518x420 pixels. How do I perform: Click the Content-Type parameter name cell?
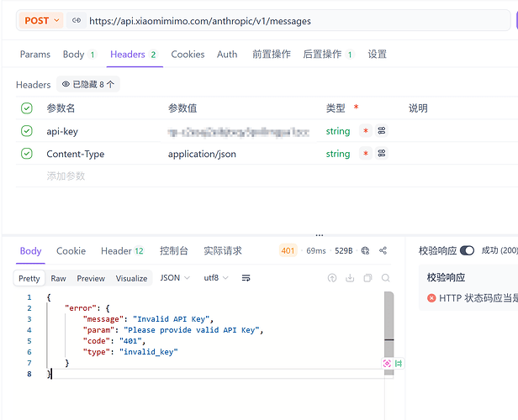[x=76, y=154]
